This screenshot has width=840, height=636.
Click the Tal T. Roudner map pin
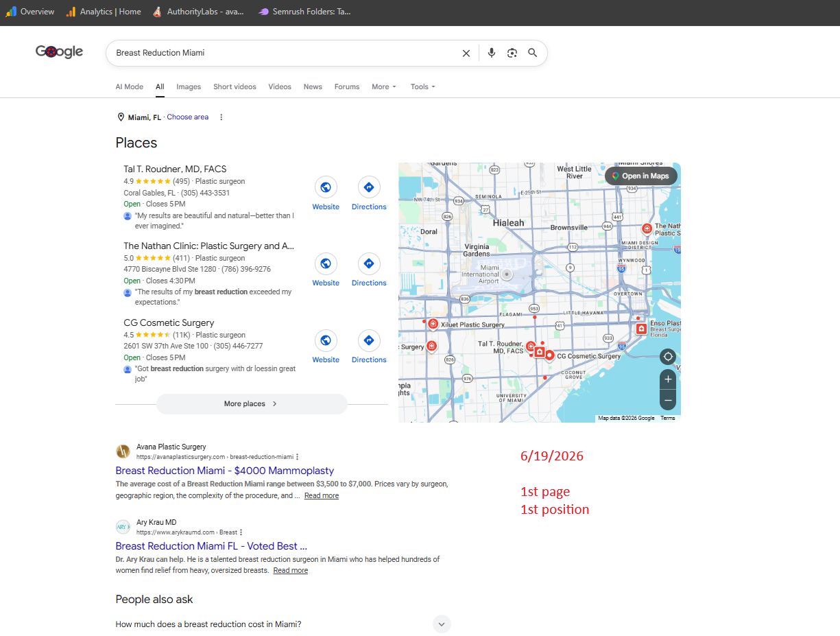coord(530,346)
